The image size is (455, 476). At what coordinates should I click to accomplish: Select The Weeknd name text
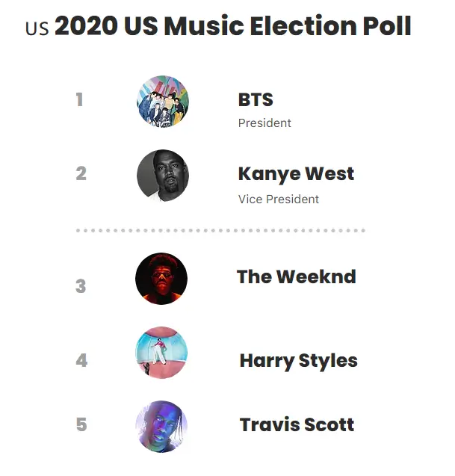click(297, 276)
